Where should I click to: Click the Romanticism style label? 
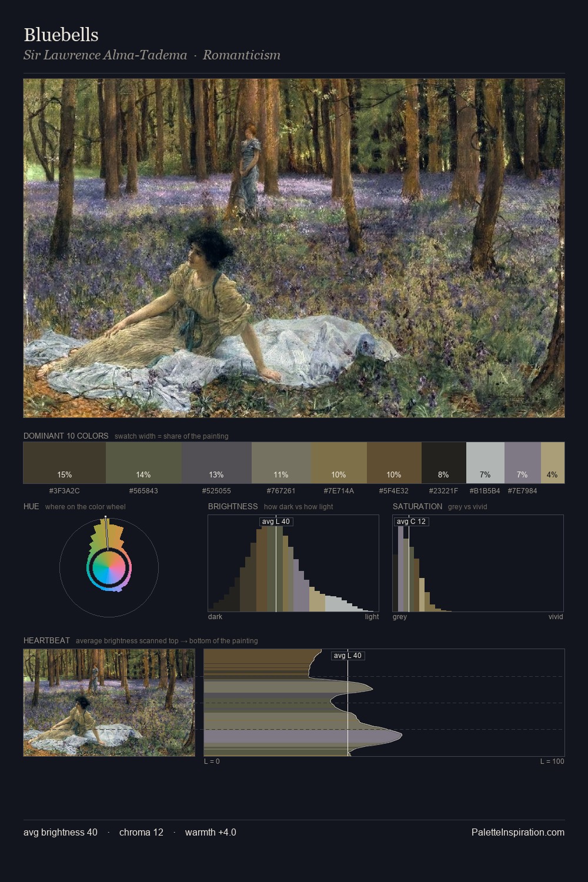pyautogui.click(x=242, y=55)
